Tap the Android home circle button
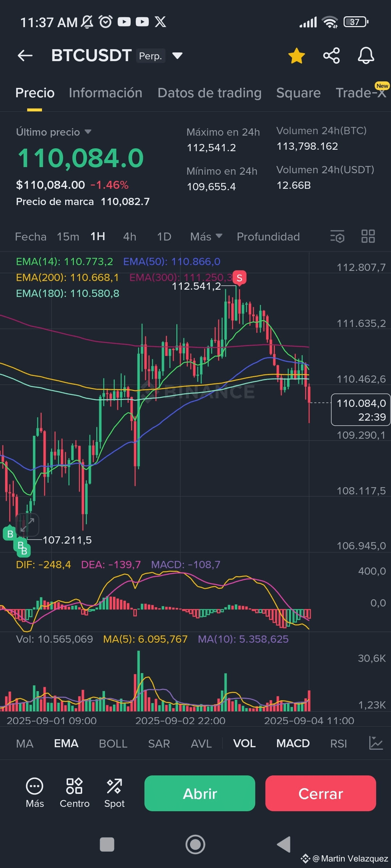 (x=195, y=844)
